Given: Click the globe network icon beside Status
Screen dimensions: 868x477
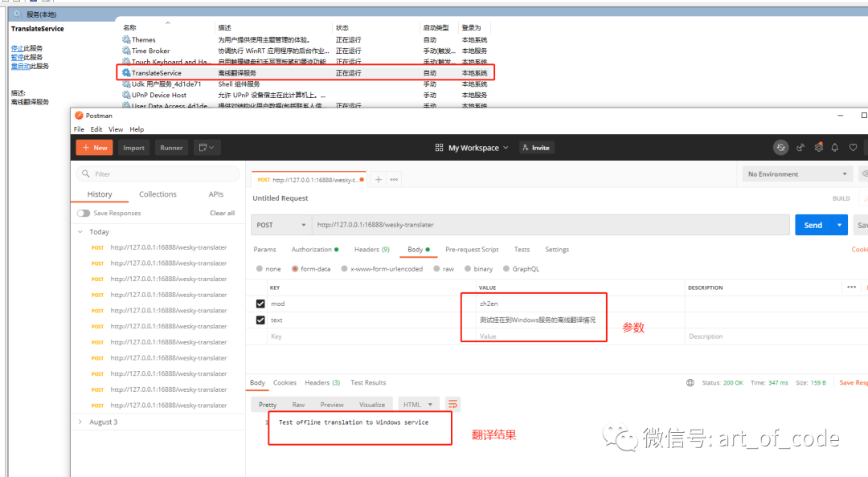Looking at the screenshot, I should pos(690,382).
